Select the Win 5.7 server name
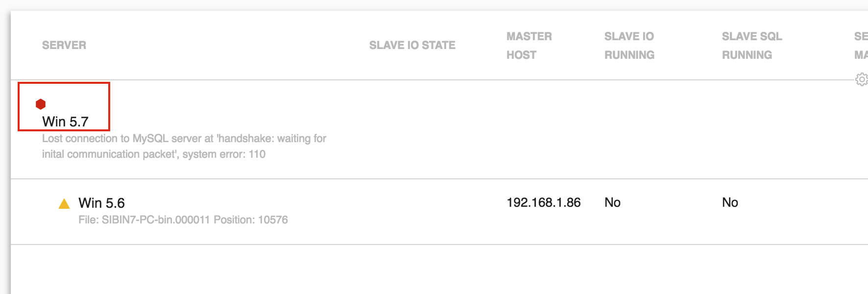This screenshot has height=294, width=868. (x=65, y=122)
